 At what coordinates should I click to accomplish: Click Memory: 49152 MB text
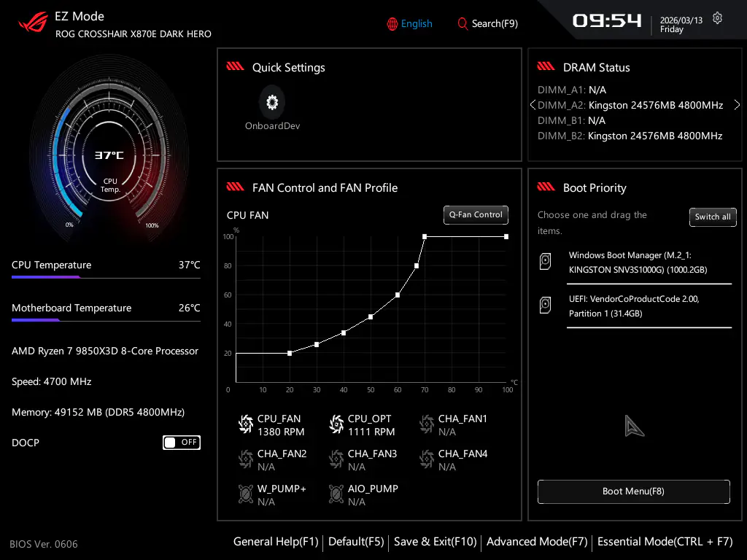[x=98, y=412]
